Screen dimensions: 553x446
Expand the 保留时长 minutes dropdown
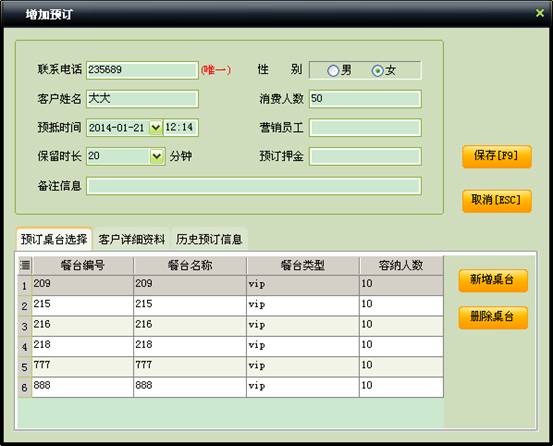(157, 156)
